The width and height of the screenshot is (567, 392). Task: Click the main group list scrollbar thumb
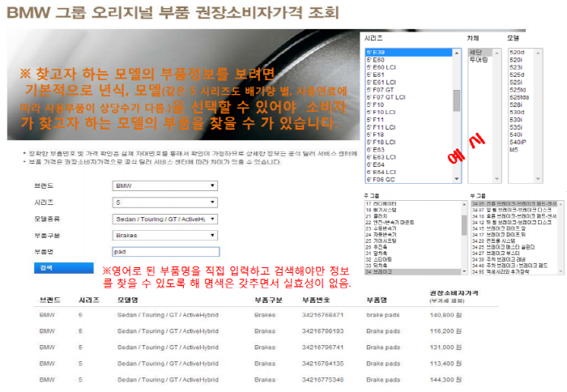(464, 226)
